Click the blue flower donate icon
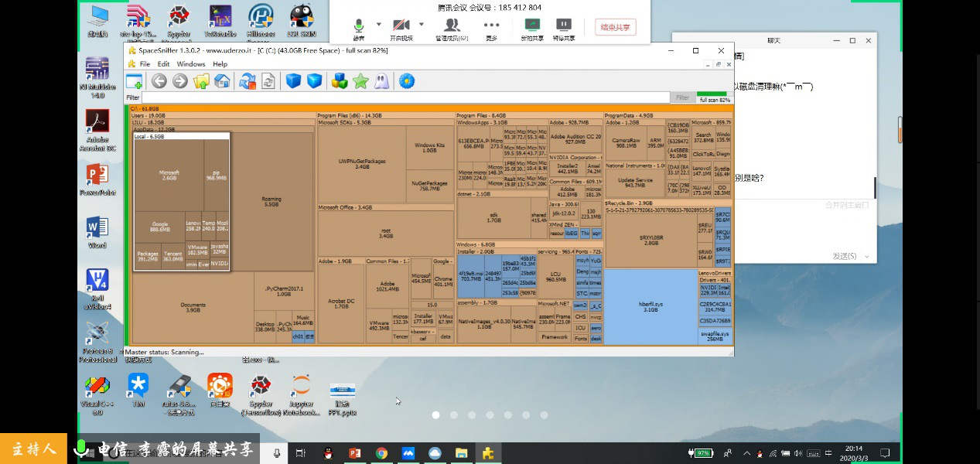Viewport: 980px width, 464px height. tap(407, 81)
